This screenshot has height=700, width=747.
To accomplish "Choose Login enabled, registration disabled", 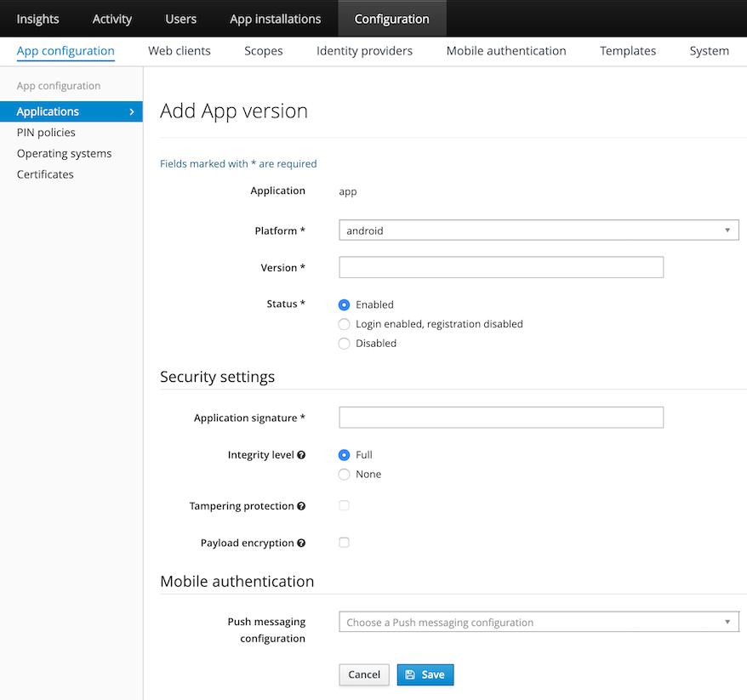I will point(344,323).
